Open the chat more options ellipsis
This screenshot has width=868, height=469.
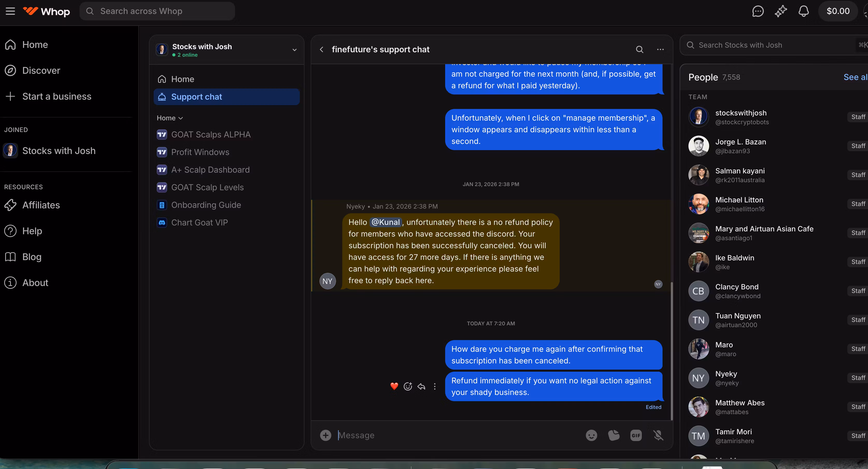pyautogui.click(x=660, y=49)
